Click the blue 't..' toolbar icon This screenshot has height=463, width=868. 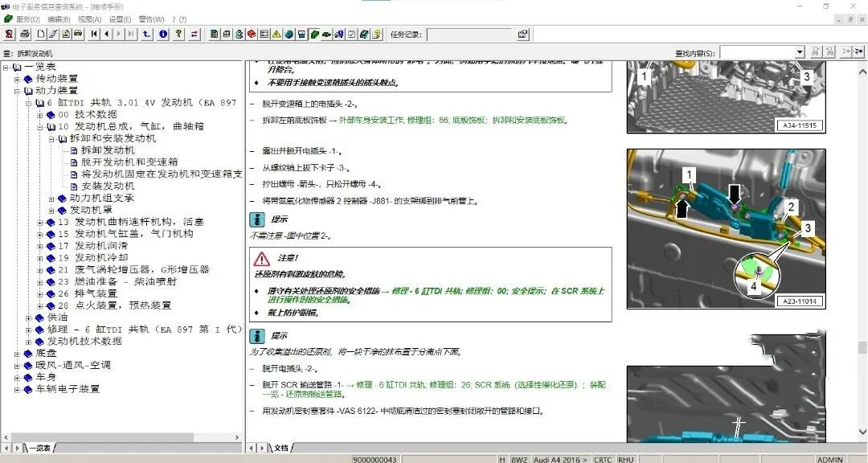coord(147,35)
